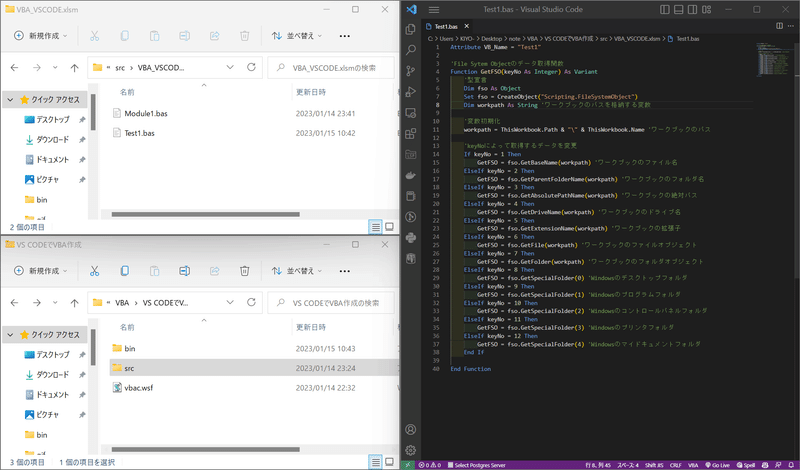This screenshot has height=470, width=800.
Task: Click the horizontal scrollbar in upper Explorer
Action: click(x=206, y=214)
